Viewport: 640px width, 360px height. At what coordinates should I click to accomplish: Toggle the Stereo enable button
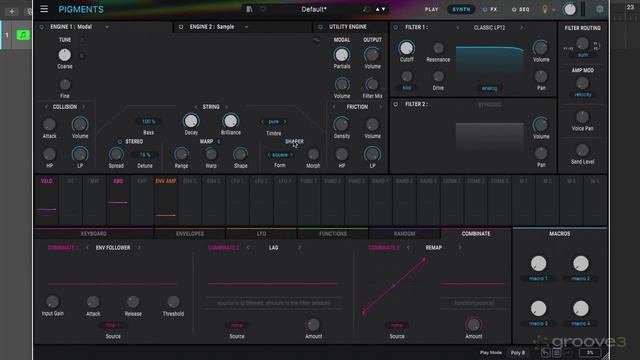click(120, 142)
